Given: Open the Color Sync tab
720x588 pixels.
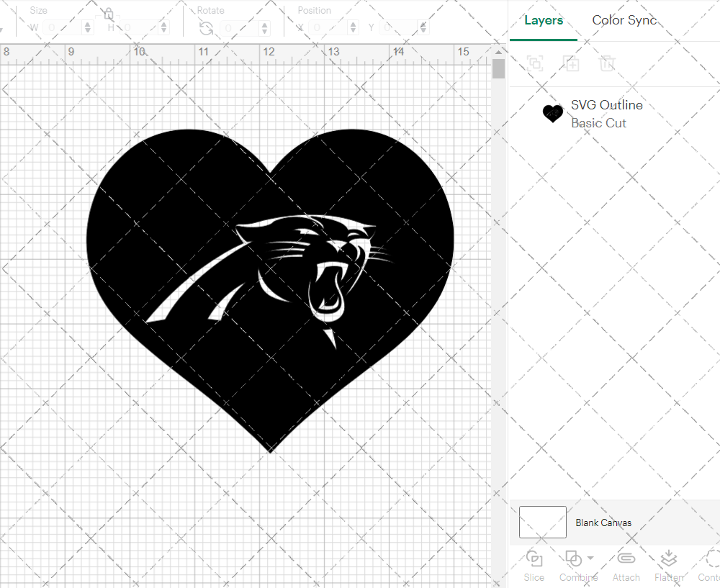Looking at the screenshot, I should point(624,21).
